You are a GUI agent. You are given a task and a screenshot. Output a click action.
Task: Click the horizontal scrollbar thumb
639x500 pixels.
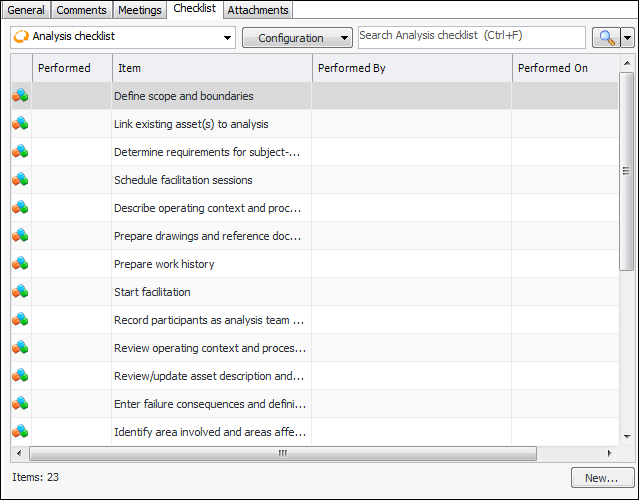[x=282, y=453]
